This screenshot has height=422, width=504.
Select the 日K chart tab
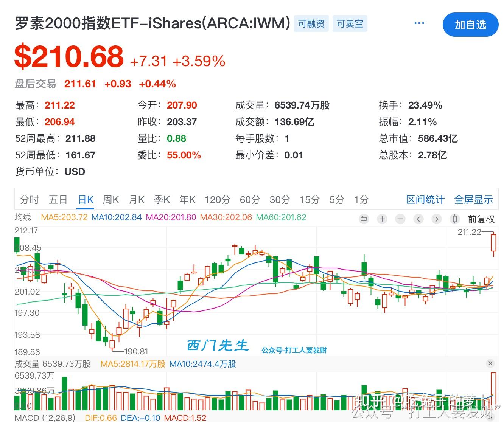pyautogui.click(x=86, y=199)
